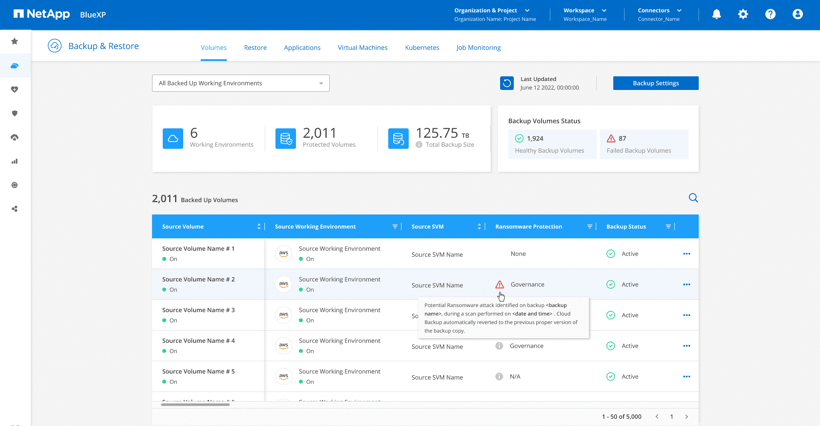Click the user account profile icon
This screenshot has width=820, height=426.
click(x=797, y=14)
